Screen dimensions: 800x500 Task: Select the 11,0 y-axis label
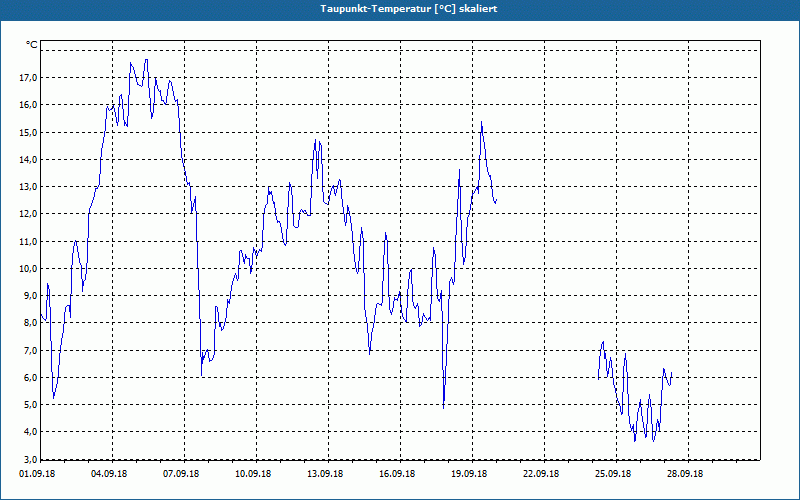point(28,241)
